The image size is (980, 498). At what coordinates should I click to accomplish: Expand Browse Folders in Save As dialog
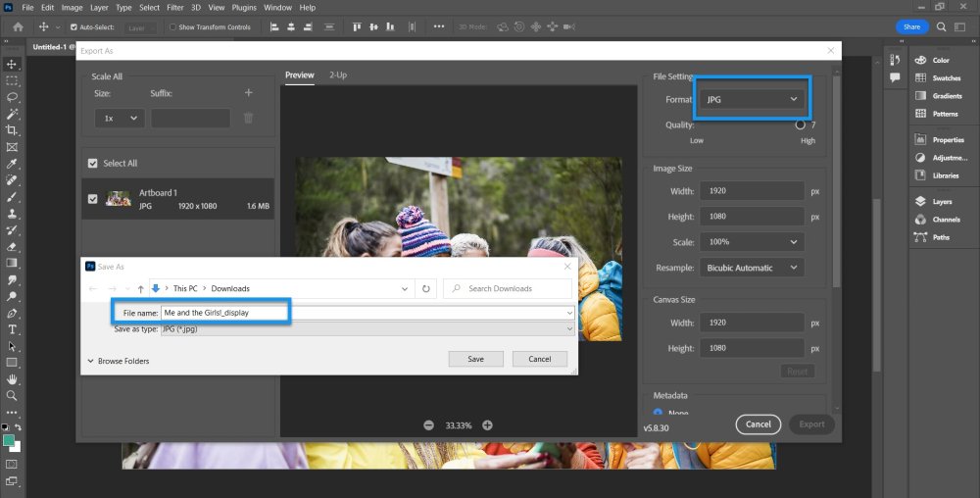(118, 361)
